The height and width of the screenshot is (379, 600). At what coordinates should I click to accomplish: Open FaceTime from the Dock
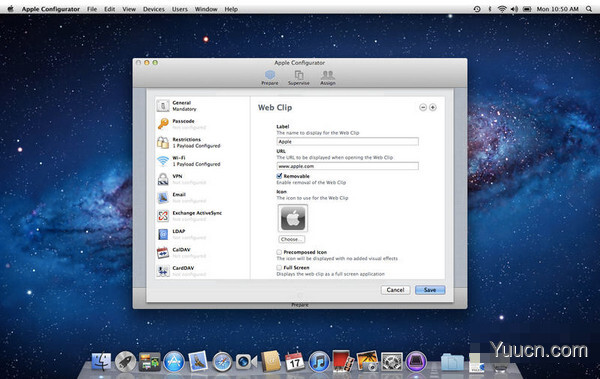tap(246, 361)
